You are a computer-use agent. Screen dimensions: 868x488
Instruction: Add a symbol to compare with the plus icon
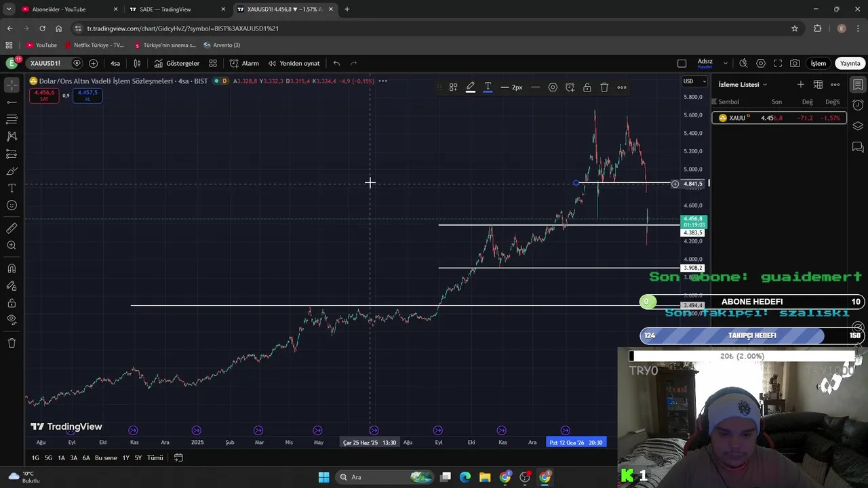pyautogui.click(x=93, y=63)
